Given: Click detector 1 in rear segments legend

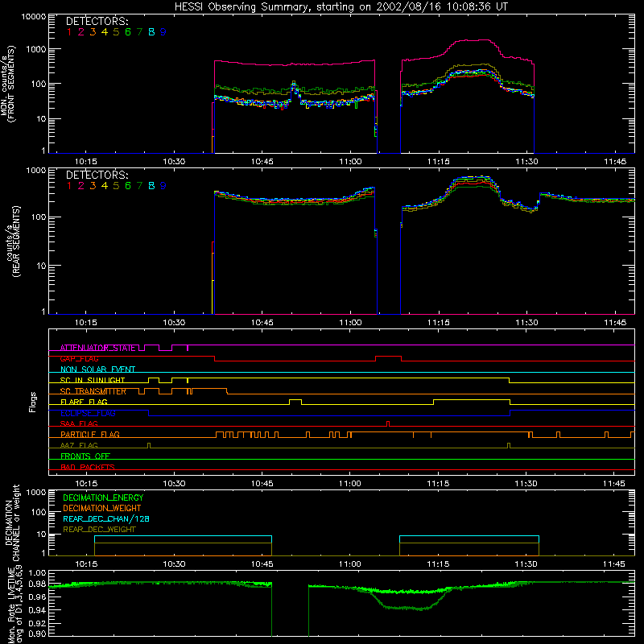Looking at the screenshot, I should pyautogui.click(x=69, y=186).
